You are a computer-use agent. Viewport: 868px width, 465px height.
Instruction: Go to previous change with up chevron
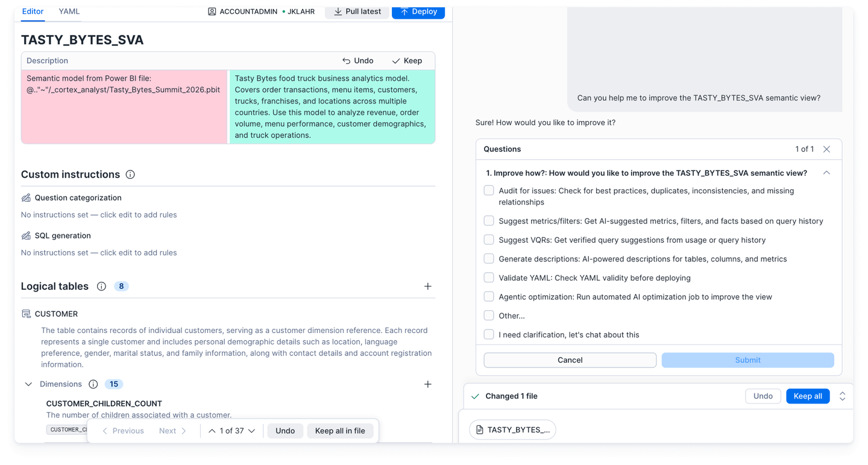tap(212, 431)
